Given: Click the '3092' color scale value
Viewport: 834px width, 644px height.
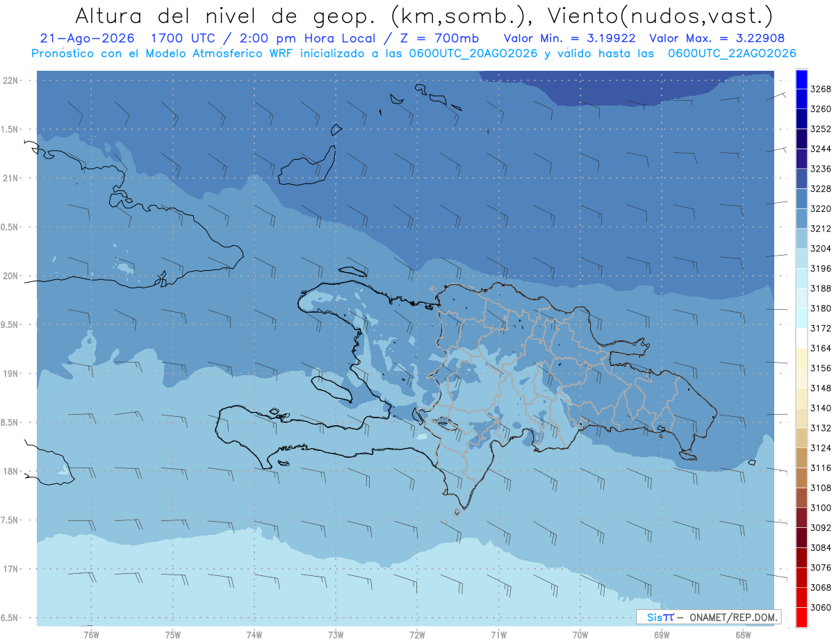Looking at the screenshot, I should 821,528.
